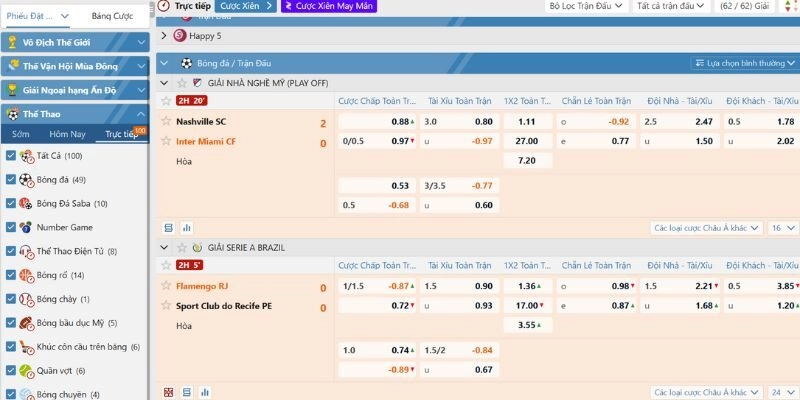Click the trophy icon for Vô Địch Thế Giới

[12, 43]
